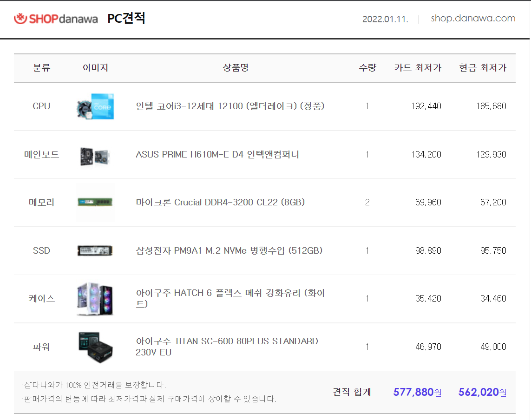Screen dimensions: 531x420
Task: Click case card price 35,420
Action: (x=428, y=299)
